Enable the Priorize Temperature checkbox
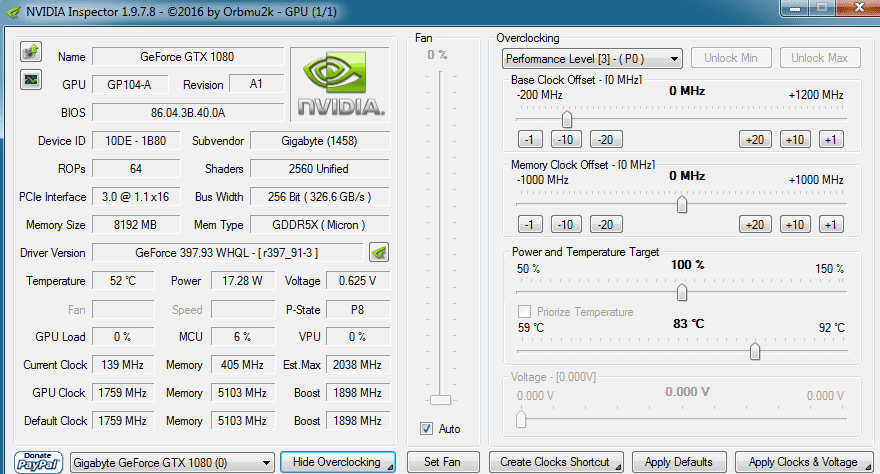 (524, 311)
